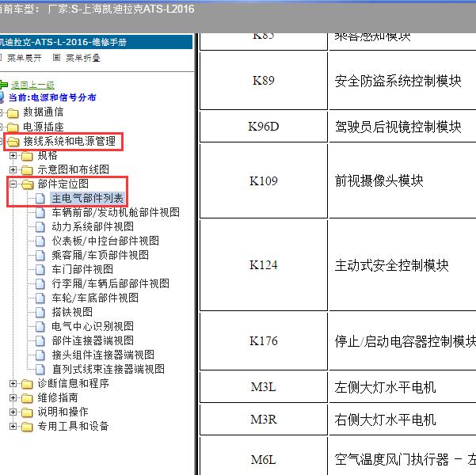Viewport: 476px width, 475px height.
Task: Open the 电源插座 folder
Action: [x=43, y=127]
